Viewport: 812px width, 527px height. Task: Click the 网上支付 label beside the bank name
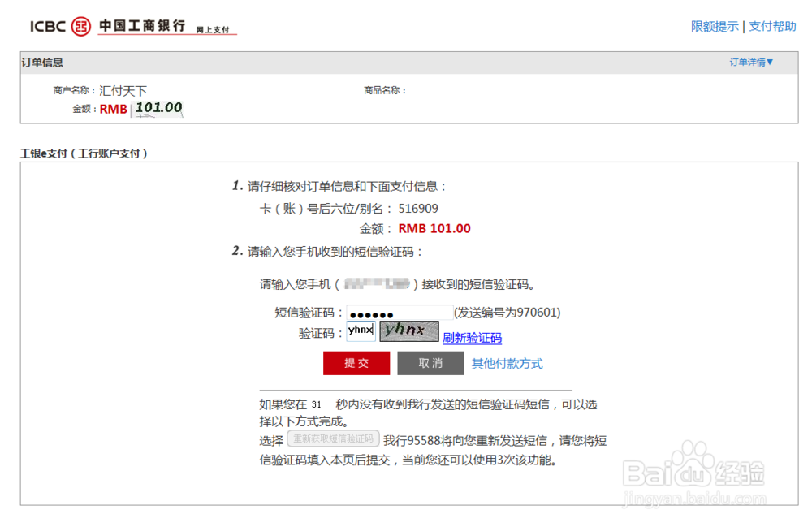tap(212, 30)
